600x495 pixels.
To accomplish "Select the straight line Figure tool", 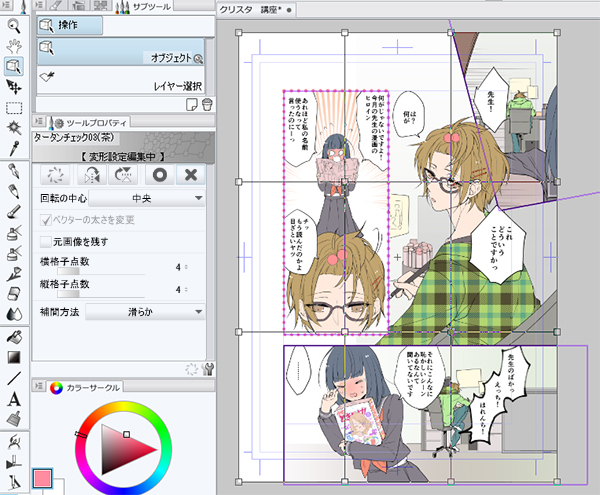I will pyautogui.click(x=14, y=378).
